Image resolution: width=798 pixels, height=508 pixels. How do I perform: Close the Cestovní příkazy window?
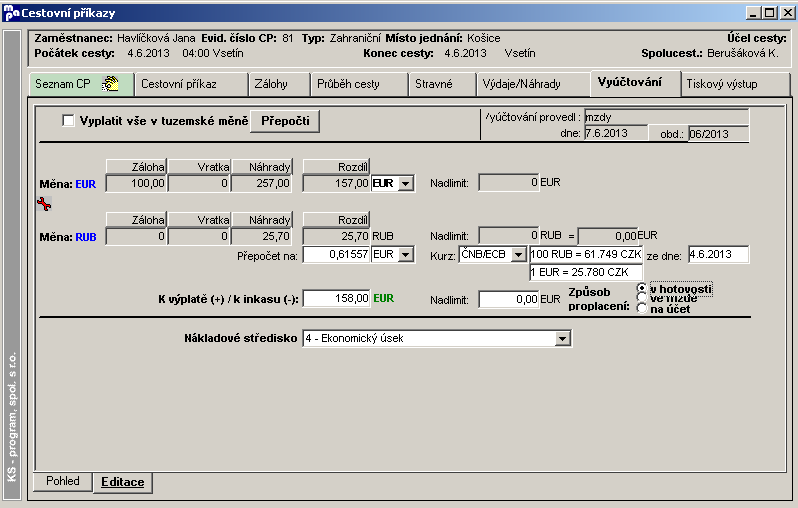click(788, 13)
